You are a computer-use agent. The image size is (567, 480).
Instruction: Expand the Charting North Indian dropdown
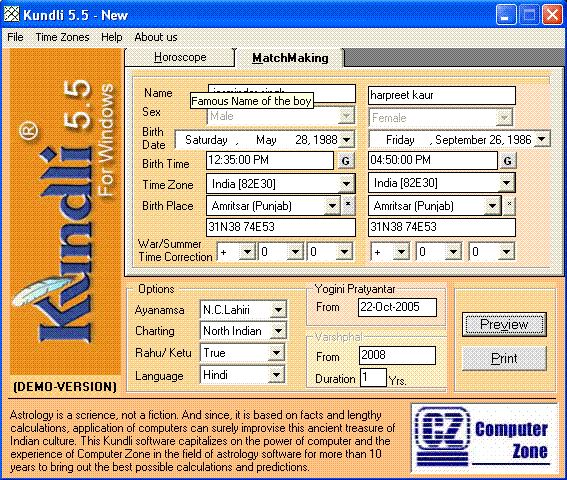[x=278, y=330]
